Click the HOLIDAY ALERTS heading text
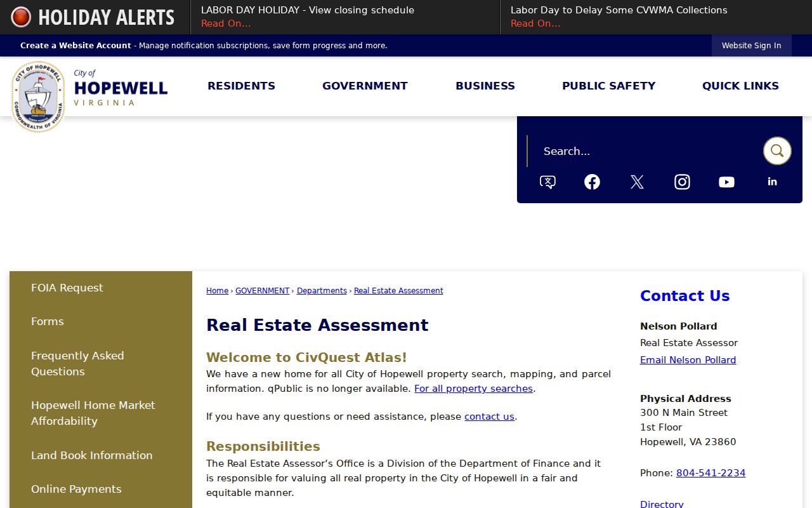This screenshot has height=508, width=812. [106, 17]
